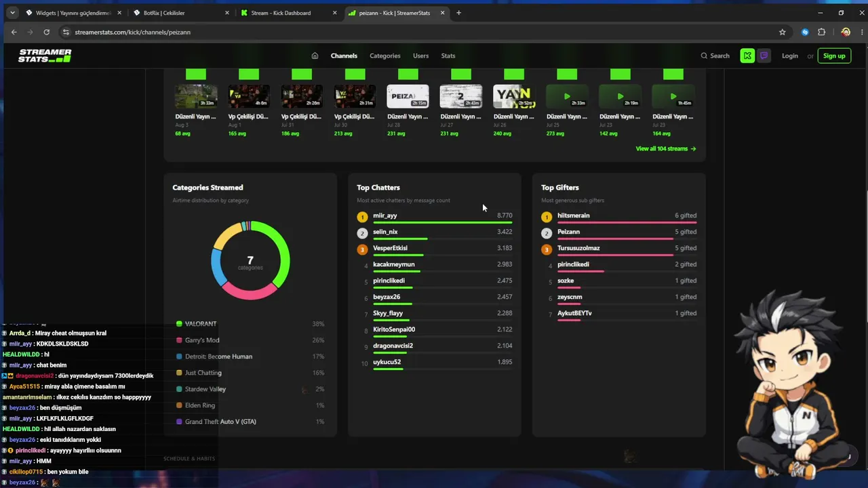Select the Stardew Valley category label
The width and height of the screenshot is (868, 488).
(x=205, y=389)
